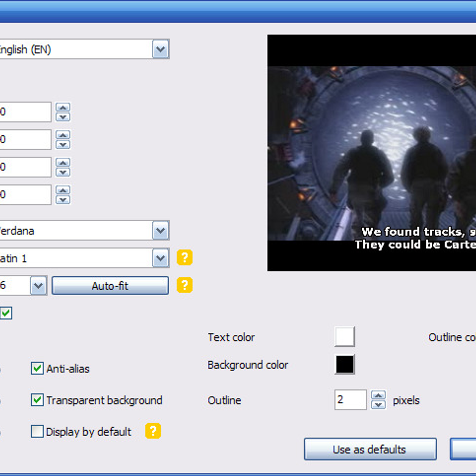Image resolution: width=476 pixels, height=476 pixels.
Task: Click the subtitle preview image
Action: 372,153
